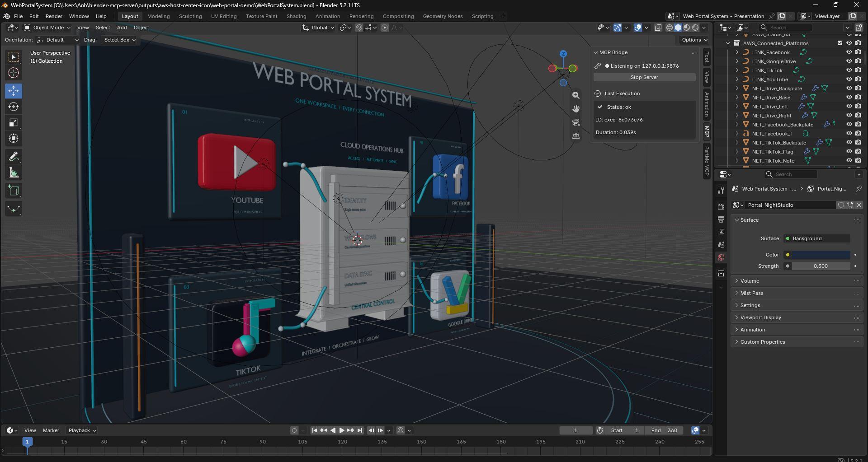Expand the Volume panel
868x462 pixels.
coord(797,281)
